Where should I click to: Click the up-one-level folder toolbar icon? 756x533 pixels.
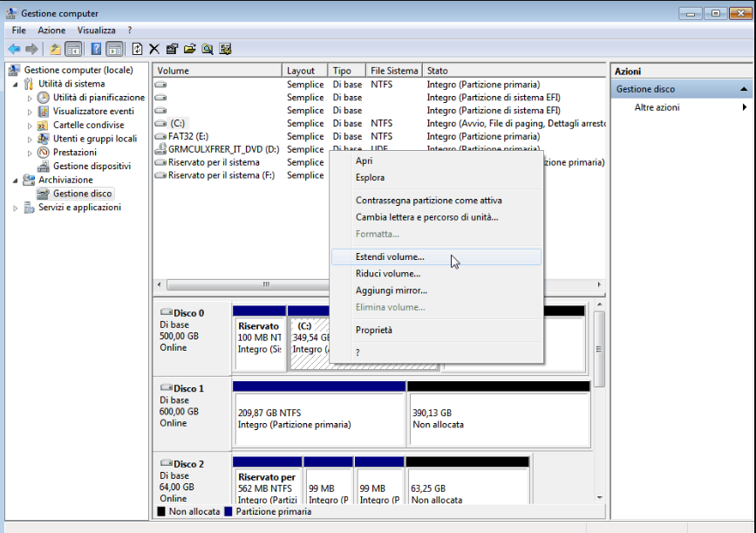pyautogui.click(x=56, y=49)
